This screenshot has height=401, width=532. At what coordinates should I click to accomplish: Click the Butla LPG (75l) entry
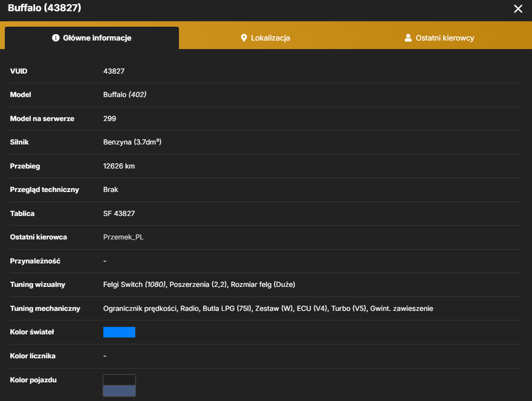tap(228, 309)
